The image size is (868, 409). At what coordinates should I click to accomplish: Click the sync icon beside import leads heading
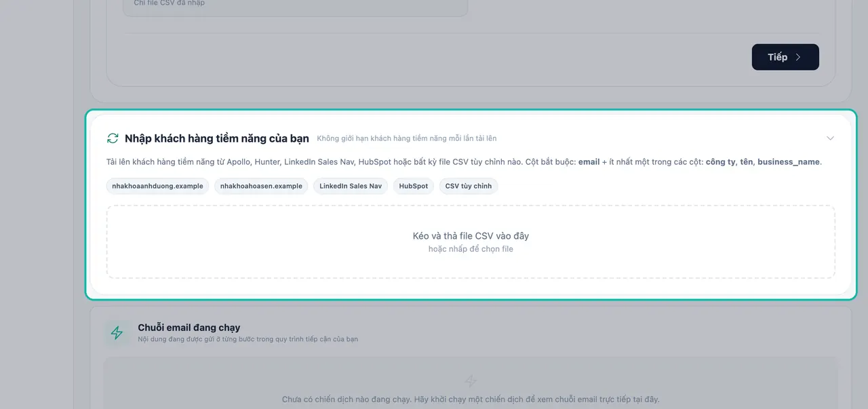pyautogui.click(x=113, y=138)
